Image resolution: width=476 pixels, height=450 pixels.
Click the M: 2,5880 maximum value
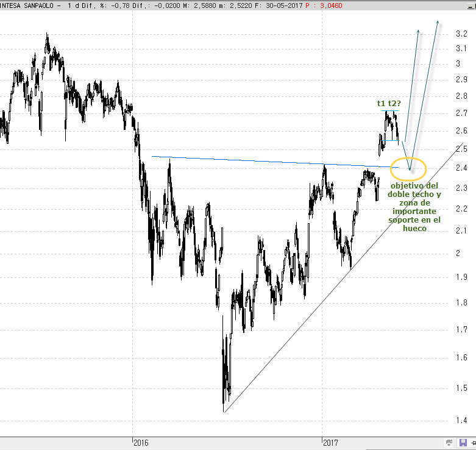(x=199, y=5)
